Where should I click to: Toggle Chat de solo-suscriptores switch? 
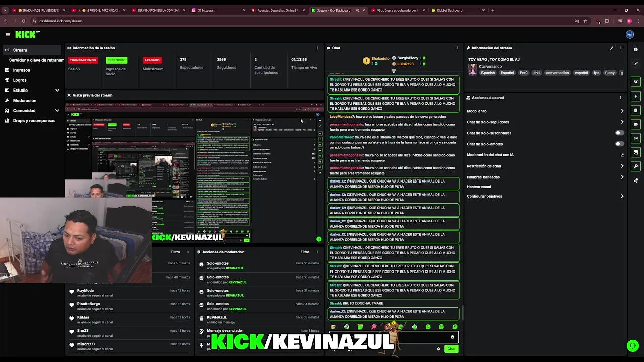(x=619, y=133)
